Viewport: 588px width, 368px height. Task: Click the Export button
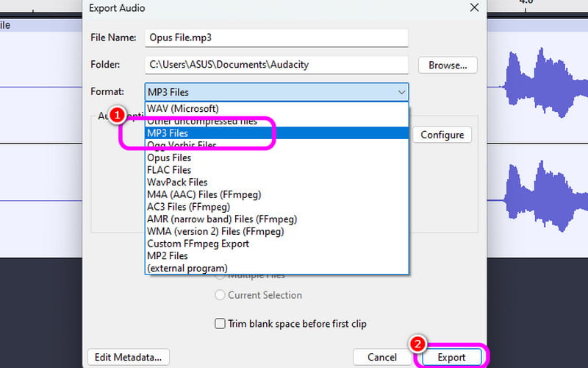point(451,357)
